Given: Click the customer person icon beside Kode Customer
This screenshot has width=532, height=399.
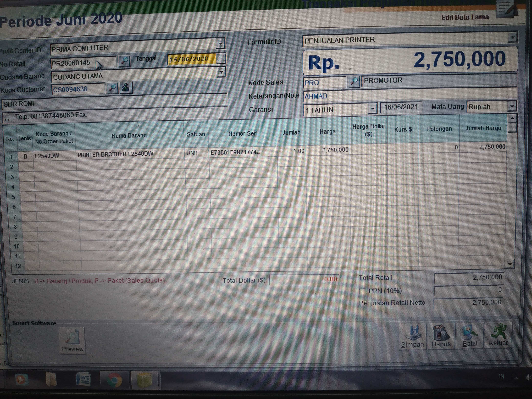Looking at the screenshot, I should pyautogui.click(x=126, y=88).
